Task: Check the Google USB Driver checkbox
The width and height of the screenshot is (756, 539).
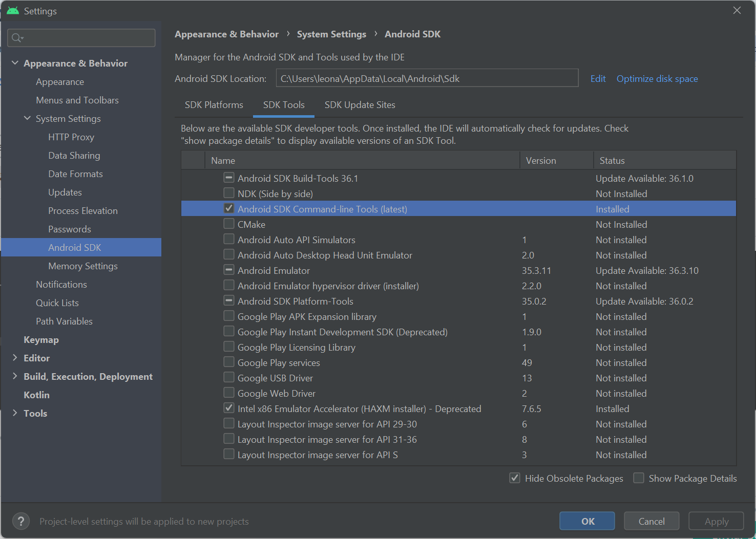Action: [x=228, y=377]
